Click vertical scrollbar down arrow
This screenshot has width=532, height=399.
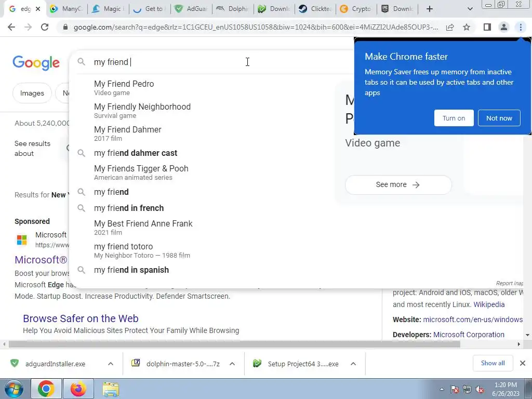[528, 335]
